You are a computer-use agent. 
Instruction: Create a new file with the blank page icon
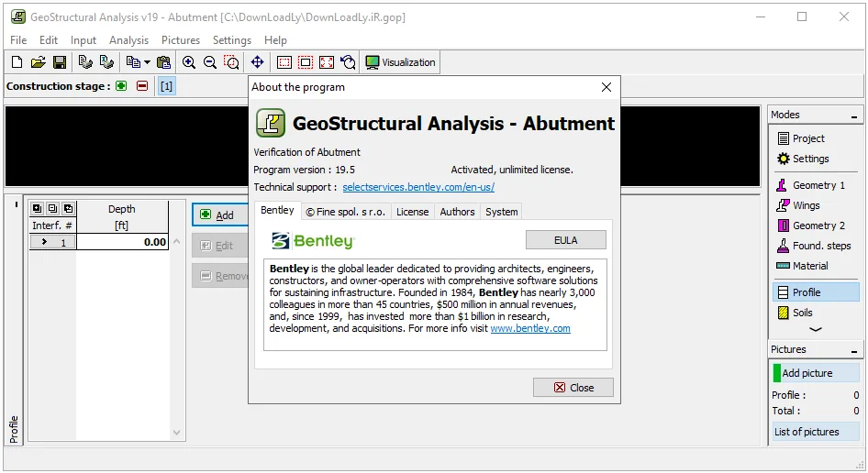pyautogui.click(x=17, y=62)
